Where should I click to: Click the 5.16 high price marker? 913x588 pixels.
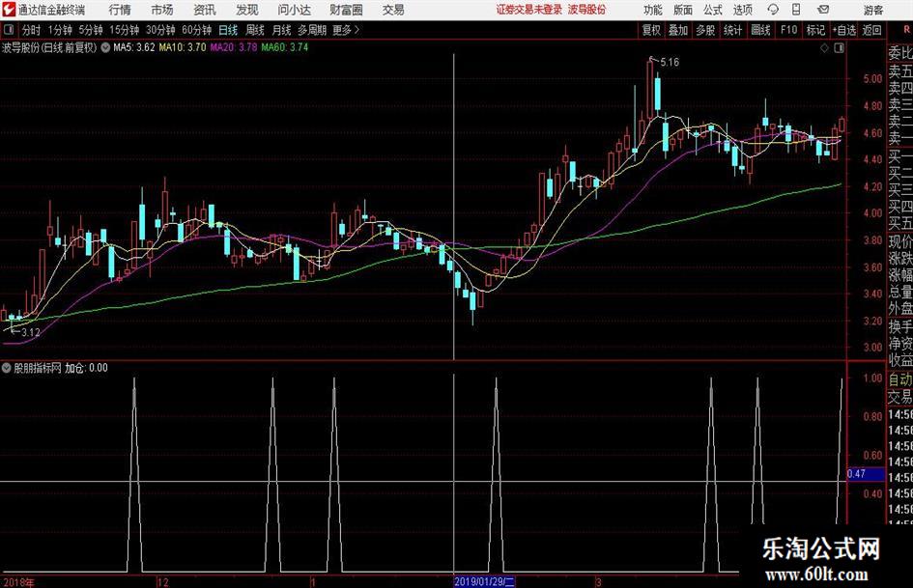click(x=670, y=63)
